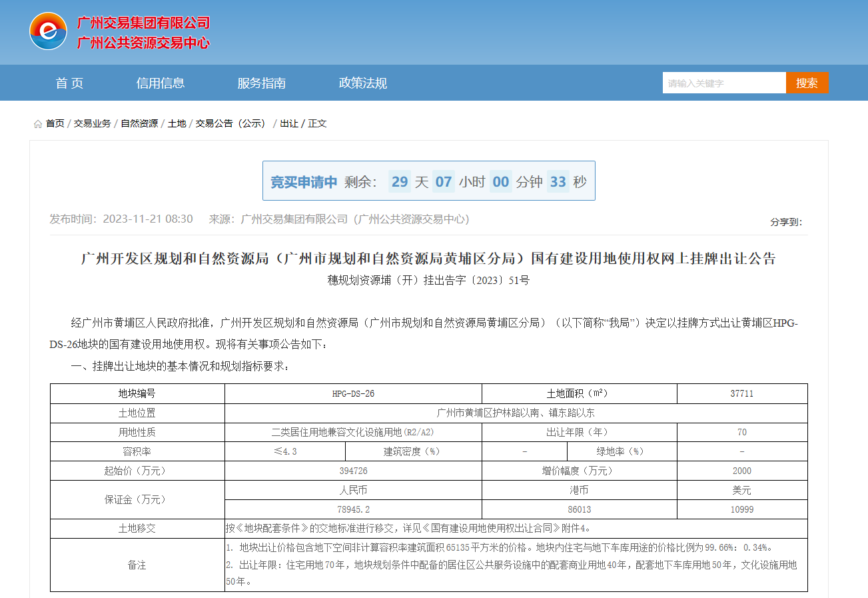Viewport: 868px width, 598px height.
Task: Open the 信用信息 navigation tab
Action: (161, 83)
